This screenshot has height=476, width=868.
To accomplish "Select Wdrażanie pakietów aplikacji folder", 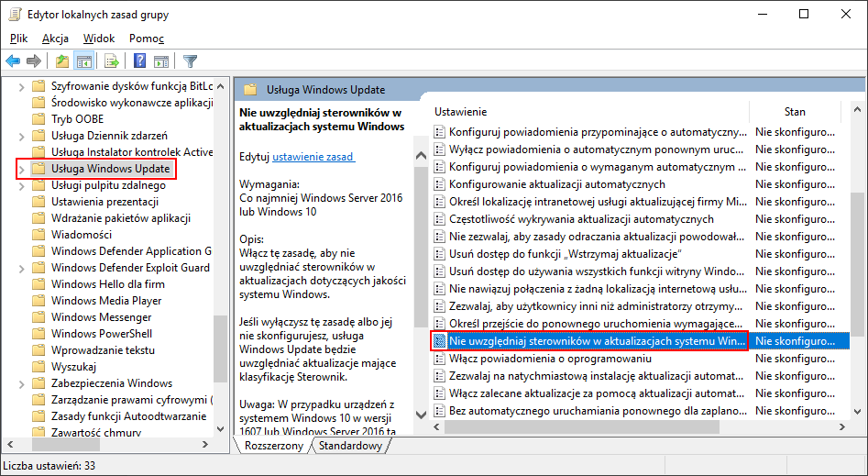I will pyautogui.click(x=121, y=218).
